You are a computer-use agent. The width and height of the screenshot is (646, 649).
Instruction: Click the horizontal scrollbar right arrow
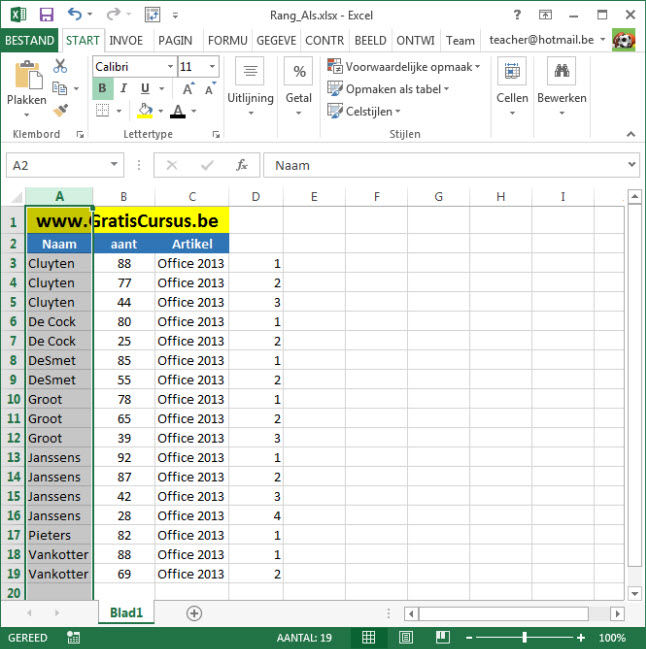[x=617, y=613]
